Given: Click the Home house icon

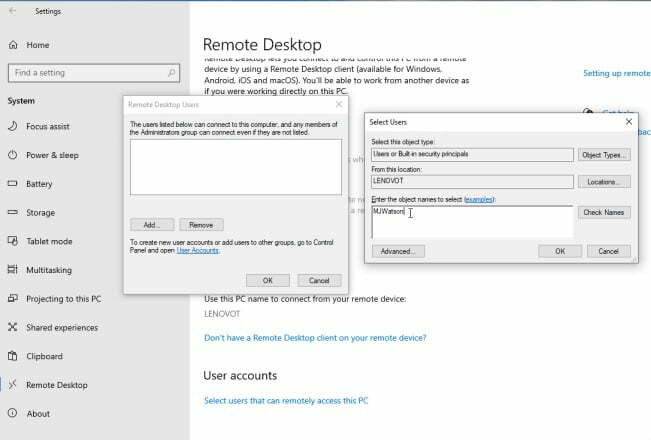Looking at the screenshot, I should 13,45.
